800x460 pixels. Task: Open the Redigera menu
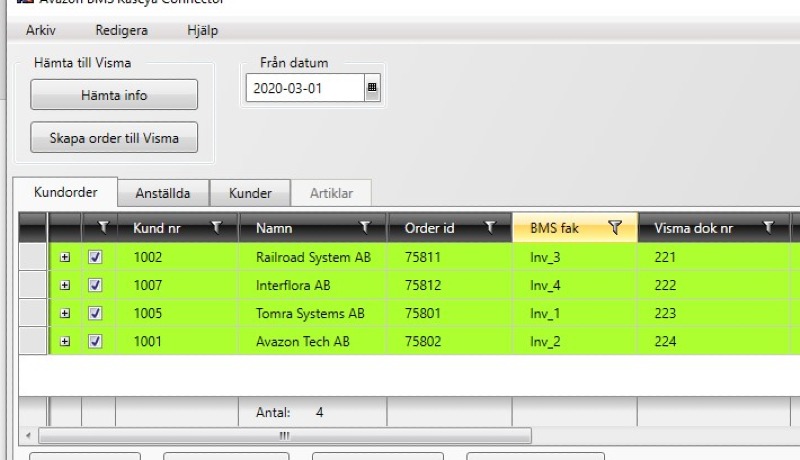pyautogui.click(x=121, y=31)
